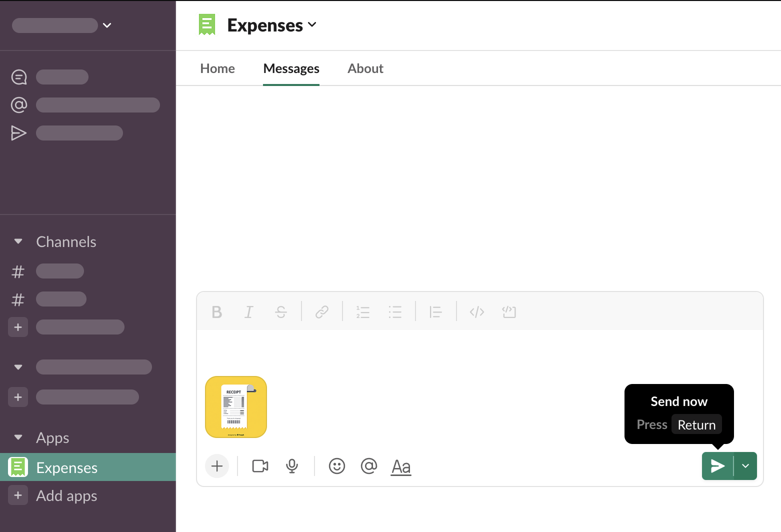
Task: Send the message now
Action: click(717, 466)
